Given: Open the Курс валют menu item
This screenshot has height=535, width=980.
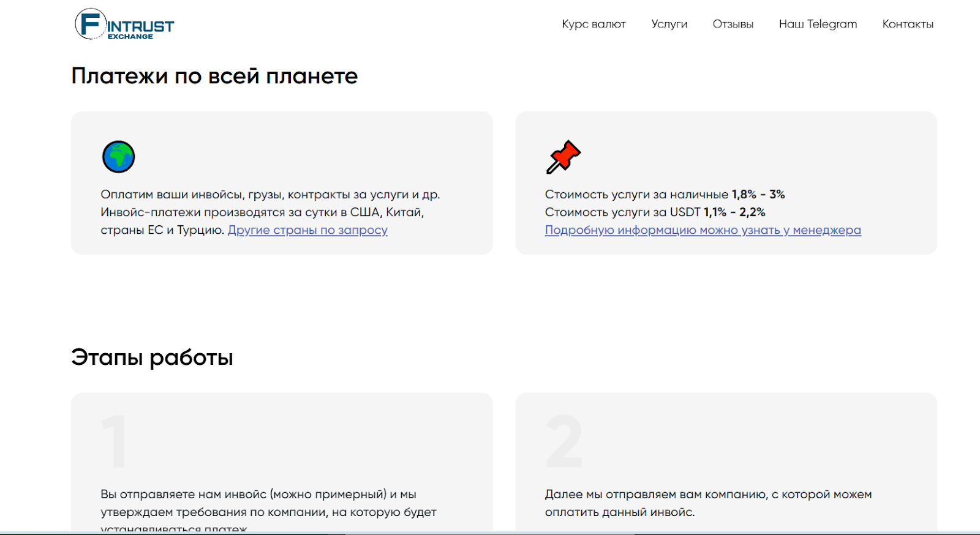Looking at the screenshot, I should 594,24.
